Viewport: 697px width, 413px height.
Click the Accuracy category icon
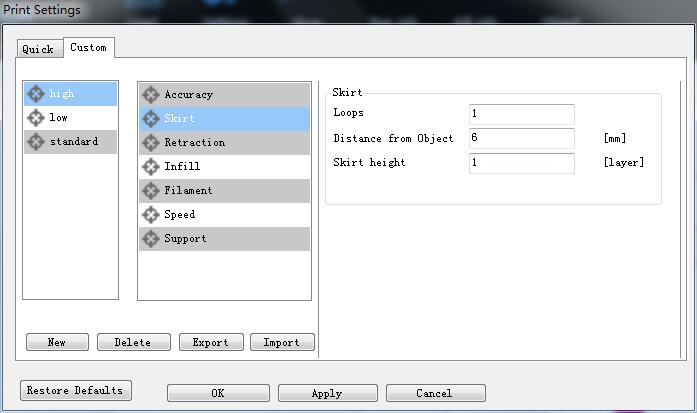click(x=151, y=95)
